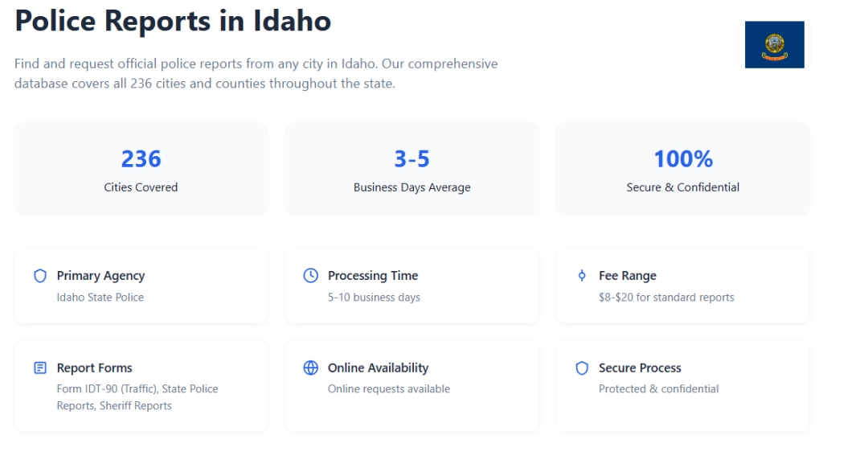Viewport: 868px width, 452px height.
Task: Select the Primary Agency heading
Action: [x=100, y=276]
